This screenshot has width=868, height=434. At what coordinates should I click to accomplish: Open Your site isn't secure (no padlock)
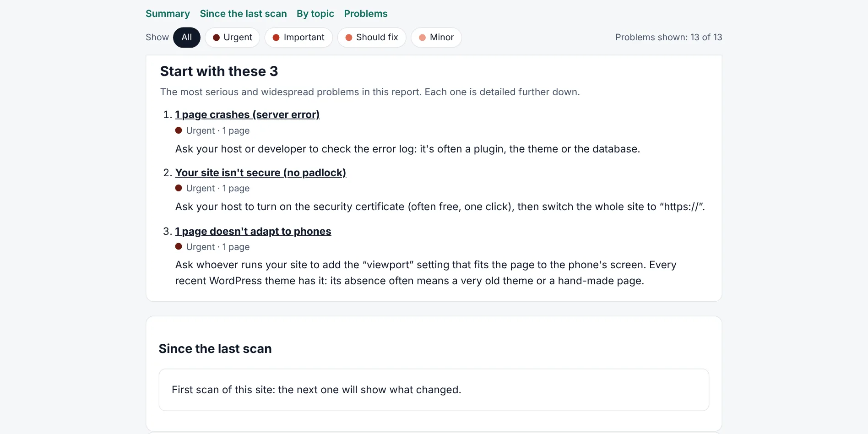260,173
